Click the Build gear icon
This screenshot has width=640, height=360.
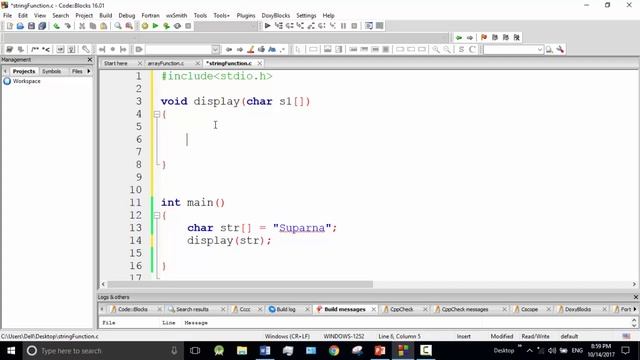pos(144,26)
